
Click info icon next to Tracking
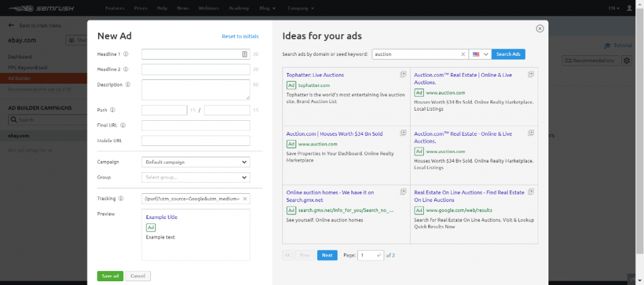point(121,198)
